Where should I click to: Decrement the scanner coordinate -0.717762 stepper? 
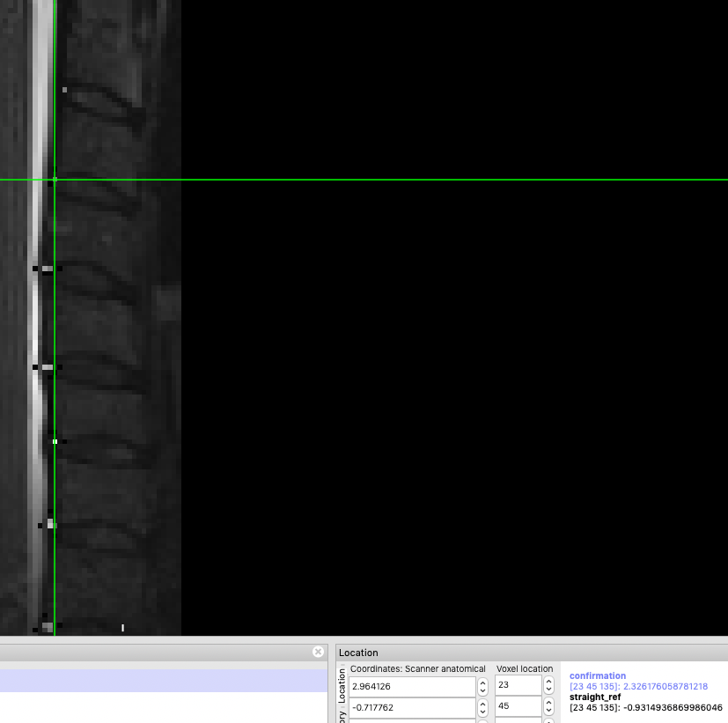tap(482, 712)
